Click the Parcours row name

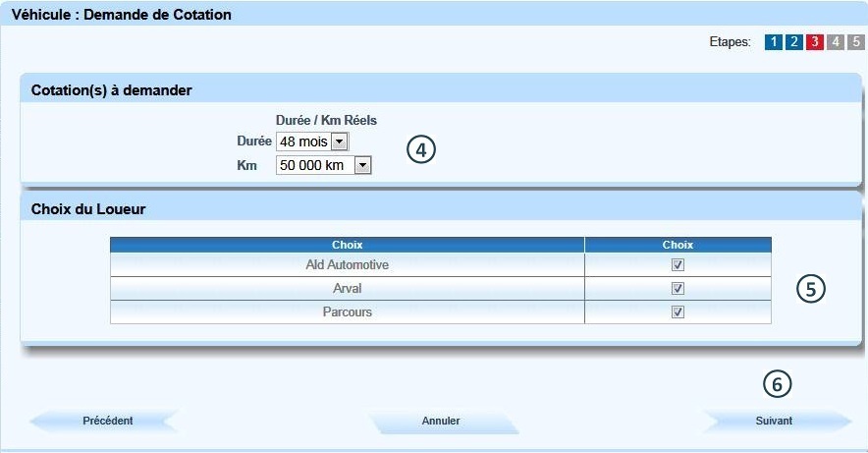pos(347,312)
